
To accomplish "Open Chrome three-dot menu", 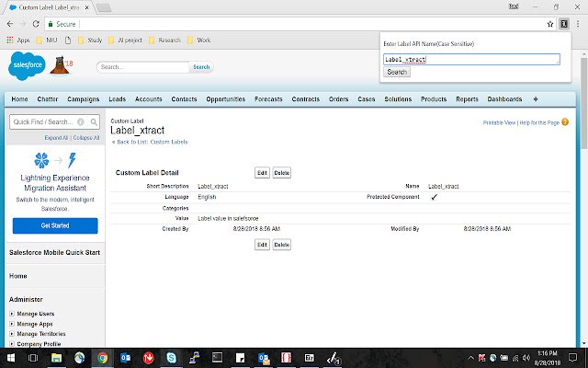I will point(578,24).
